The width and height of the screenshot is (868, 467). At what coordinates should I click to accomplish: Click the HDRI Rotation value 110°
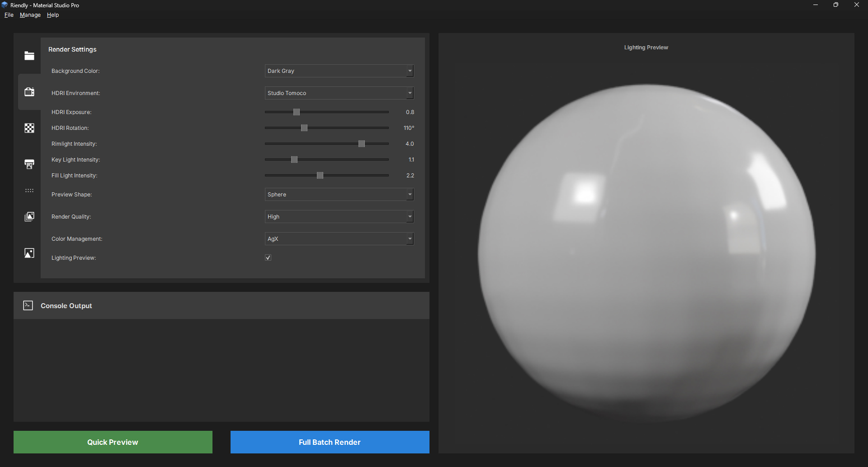409,128
